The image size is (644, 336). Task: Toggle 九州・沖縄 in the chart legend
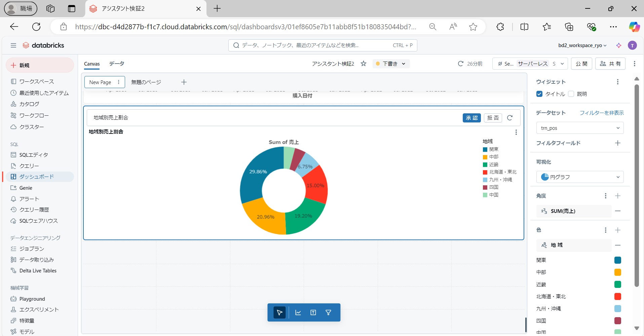497,180
